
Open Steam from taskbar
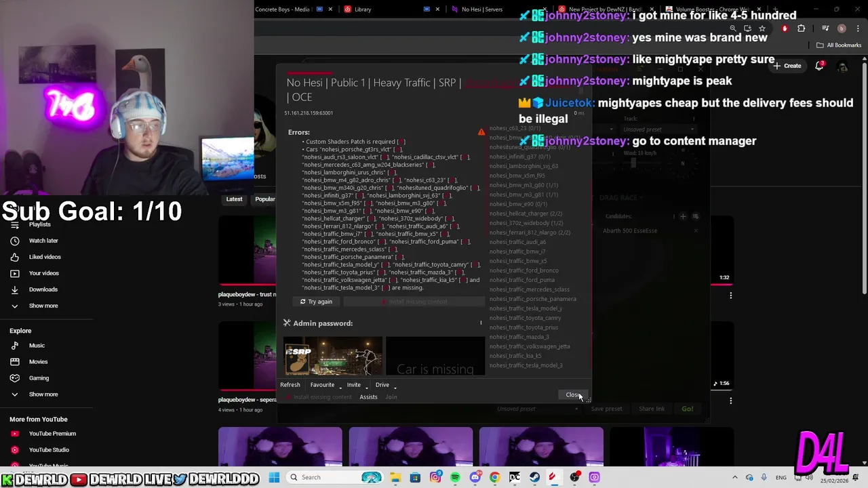click(534, 477)
